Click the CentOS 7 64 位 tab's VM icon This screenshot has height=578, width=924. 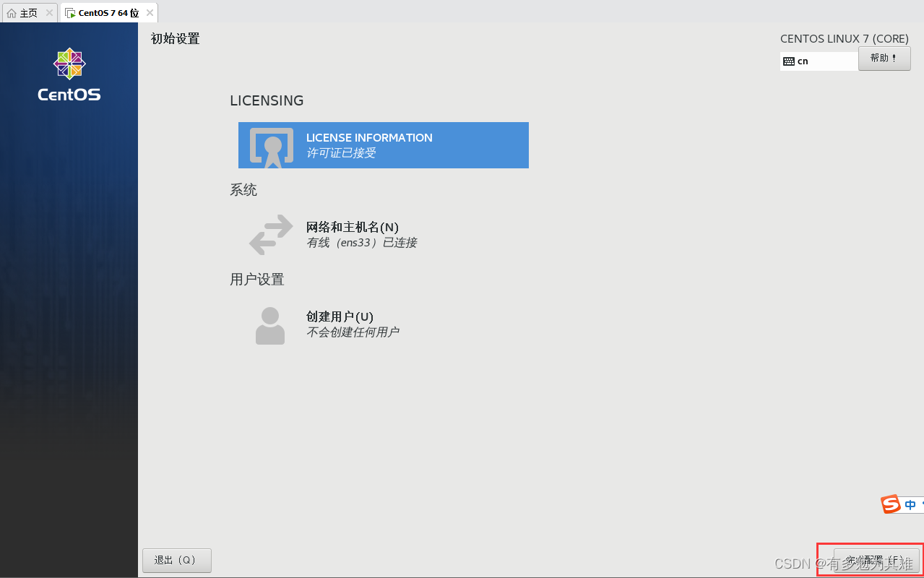70,13
